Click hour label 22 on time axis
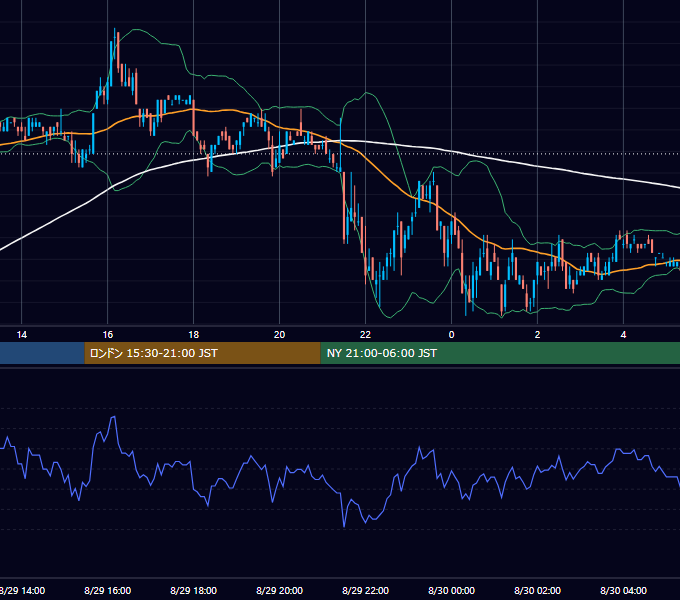Screen dimensions: 680x600 (x=365, y=335)
